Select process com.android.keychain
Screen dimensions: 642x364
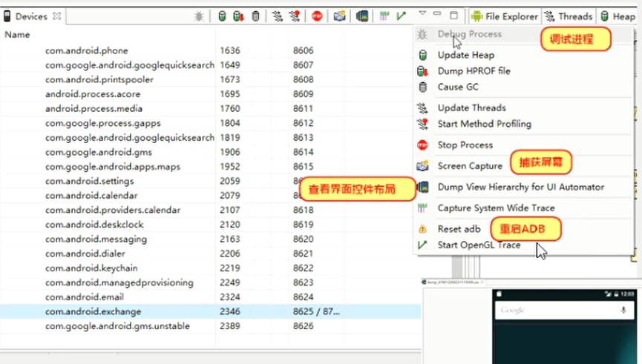coord(91,268)
